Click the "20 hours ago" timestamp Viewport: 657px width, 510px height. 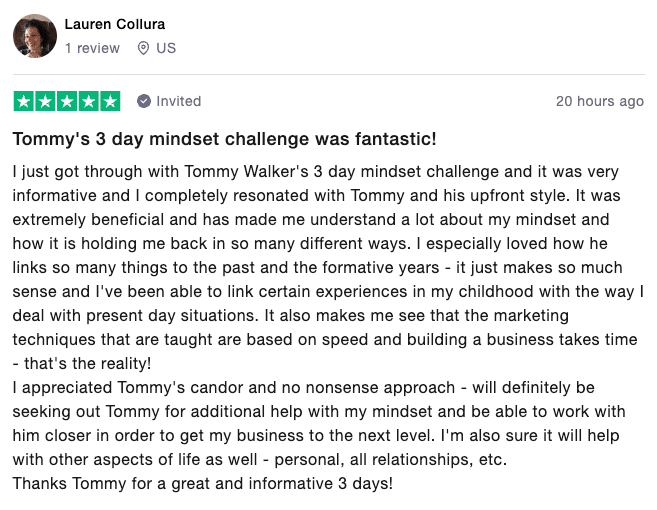coord(600,101)
